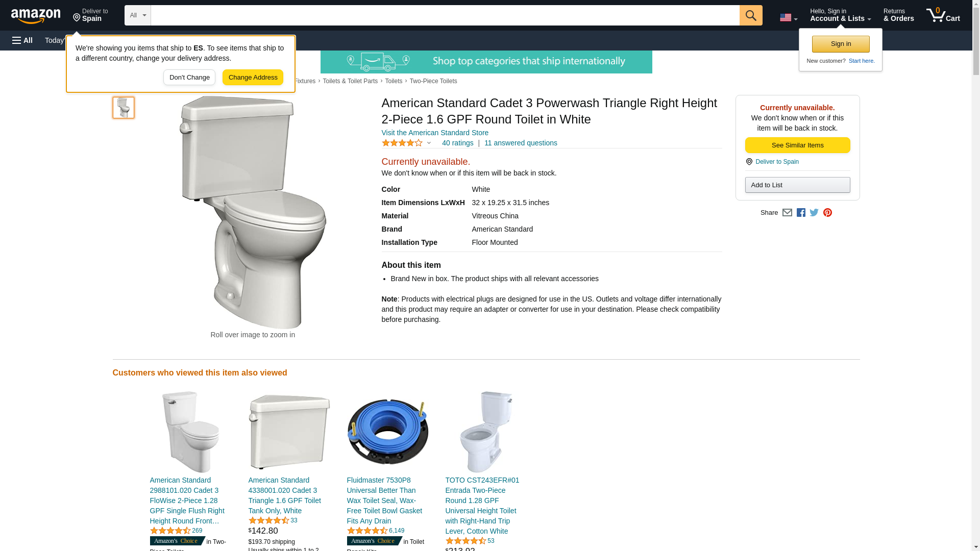Open Account & Lists menu

[840, 15]
